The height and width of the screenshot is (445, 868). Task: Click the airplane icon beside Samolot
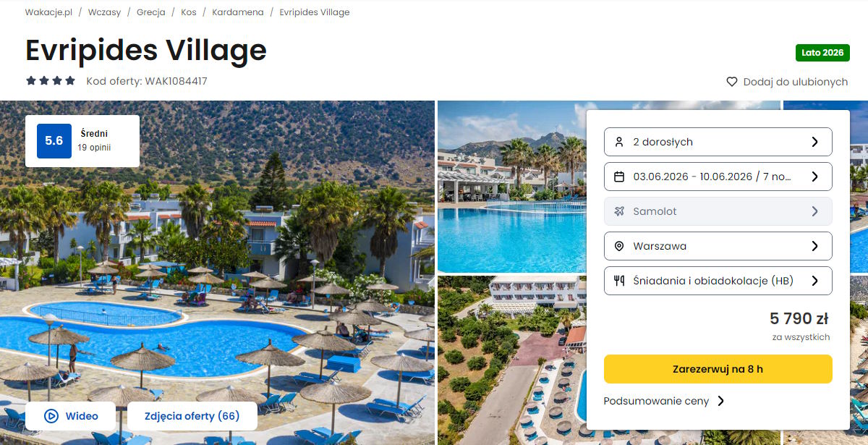click(619, 211)
